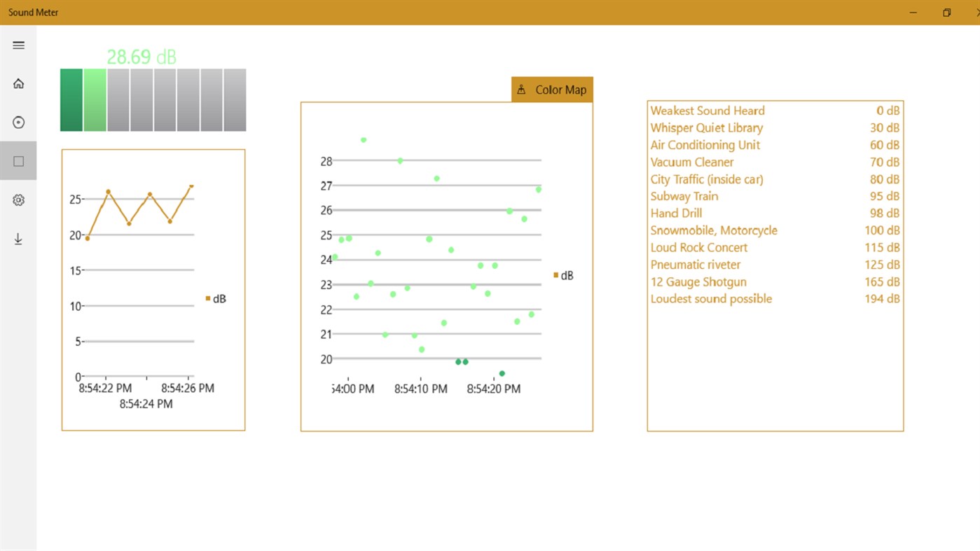Screen dimensions: 980x551
Task: Start recording with the record icon
Action: [18, 122]
